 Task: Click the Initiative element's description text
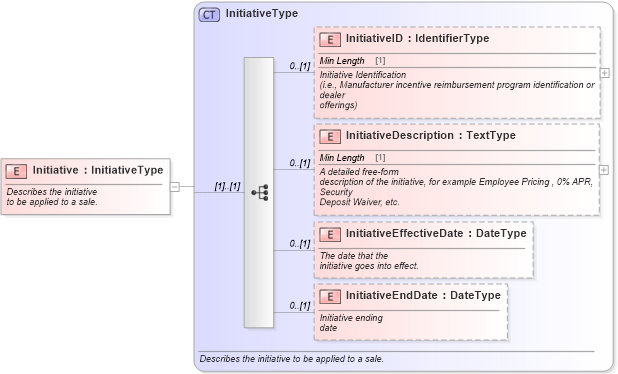[x=52, y=197]
